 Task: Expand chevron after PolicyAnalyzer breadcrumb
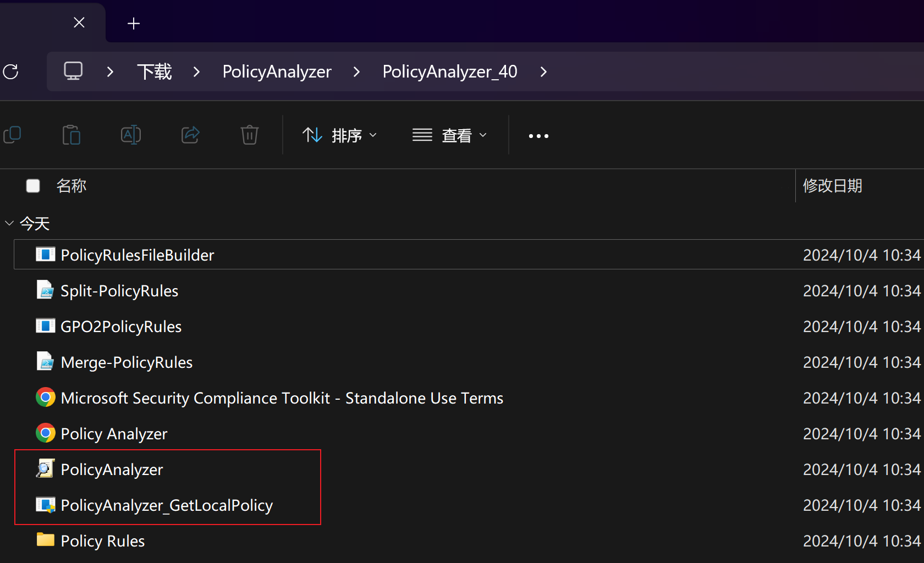click(356, 71)
